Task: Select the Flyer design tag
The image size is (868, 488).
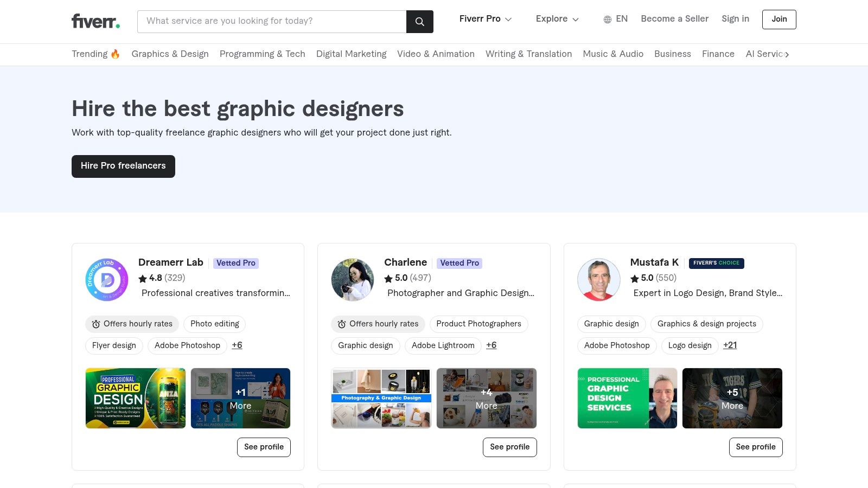Action: pos(114,346)
